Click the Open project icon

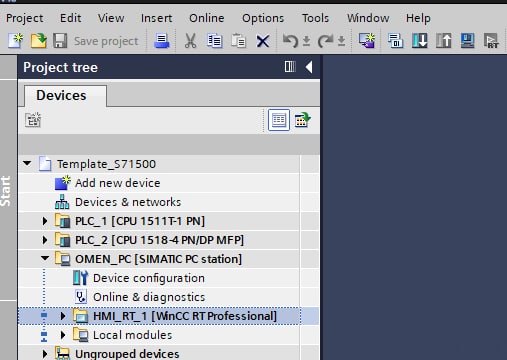click(39, 41)
